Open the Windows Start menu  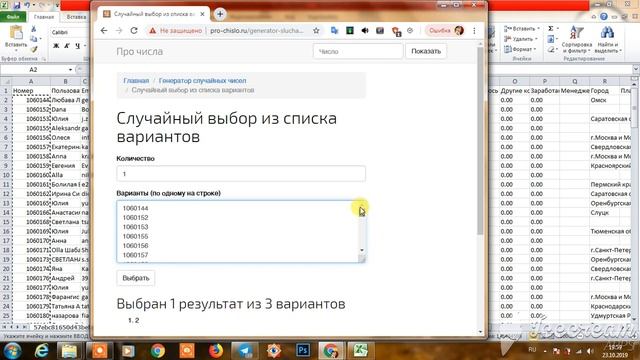[x=13, y=351]
